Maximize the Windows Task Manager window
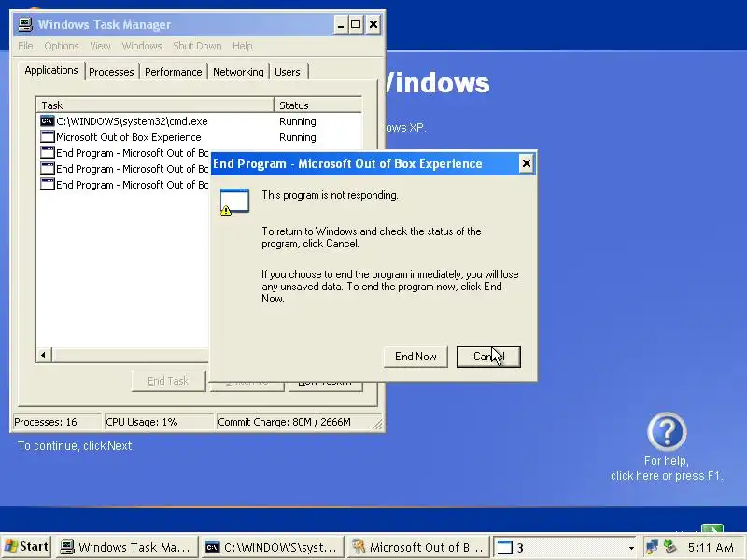The height and width of the screenshot is (560, 747). tap(356, 24)
